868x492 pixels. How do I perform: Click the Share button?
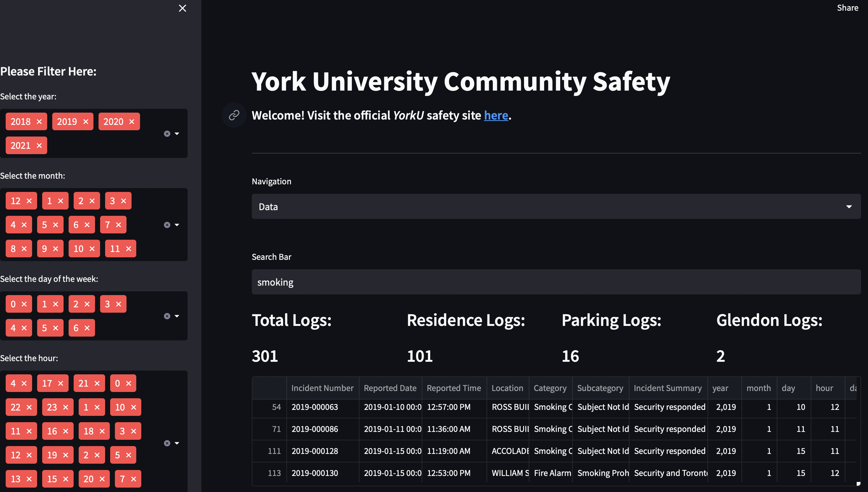(x=847, y=8)
